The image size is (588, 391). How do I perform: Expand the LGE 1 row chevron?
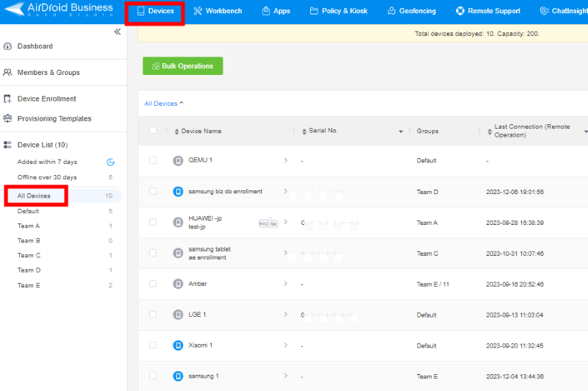[285, 314]
